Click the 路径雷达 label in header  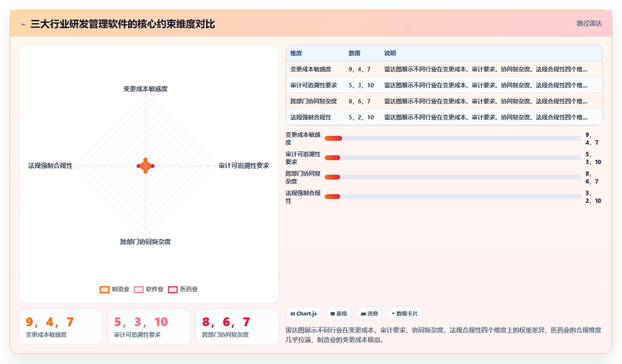(x=589, y=23)
